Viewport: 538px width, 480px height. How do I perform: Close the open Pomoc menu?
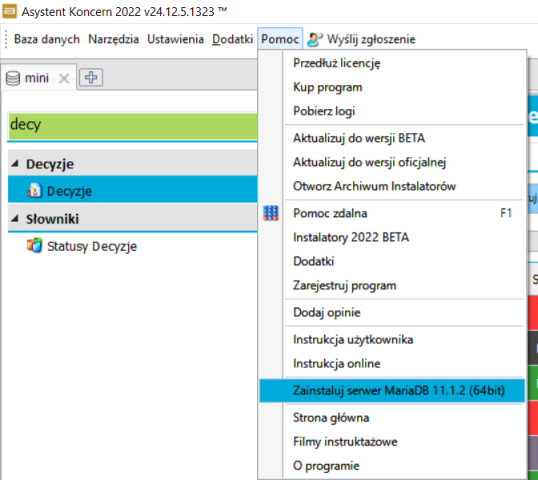(x=280, y=39)
